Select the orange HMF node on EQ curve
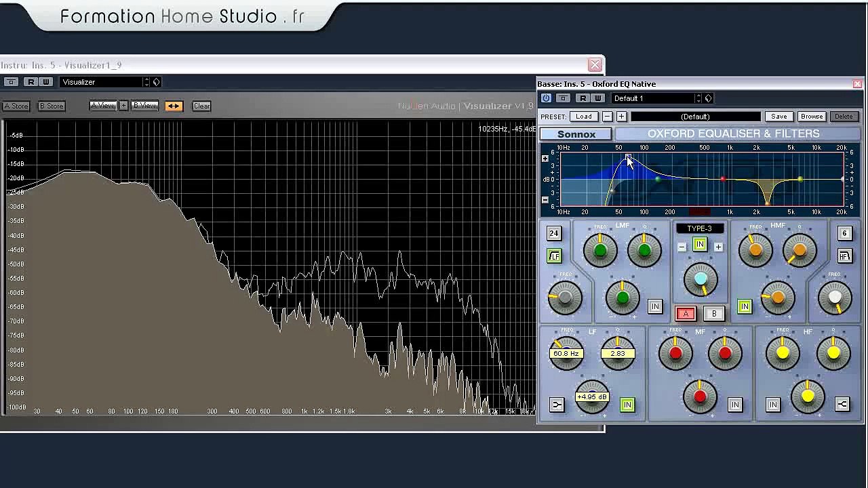Image resolution: width=868 pixels, height=488 pixels. (767, 203)
